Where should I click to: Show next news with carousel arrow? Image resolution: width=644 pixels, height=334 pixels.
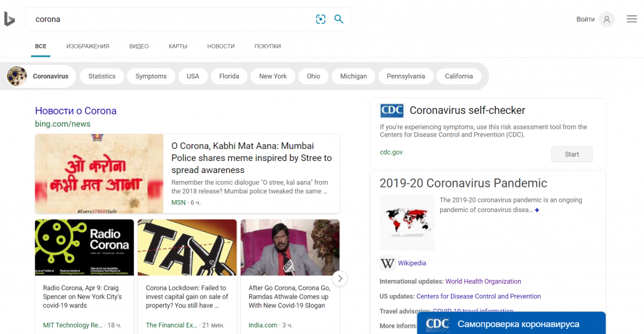[340, 278]
